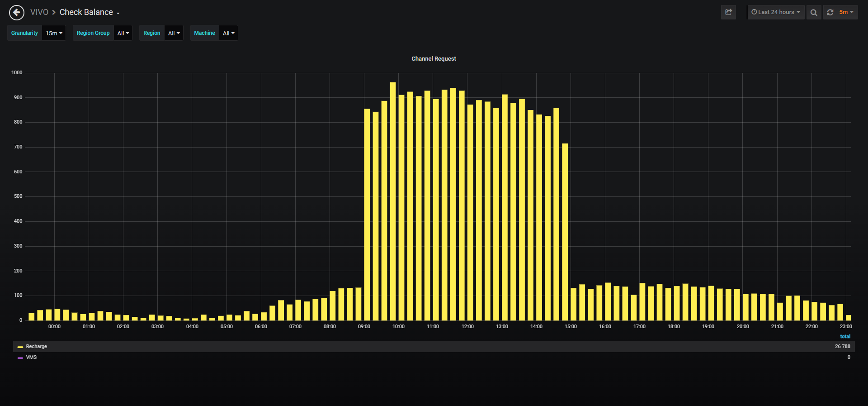This screenshot has width=868, height=406.
Task: Click the VMS total value 0
Action: [x=849, y=358]
